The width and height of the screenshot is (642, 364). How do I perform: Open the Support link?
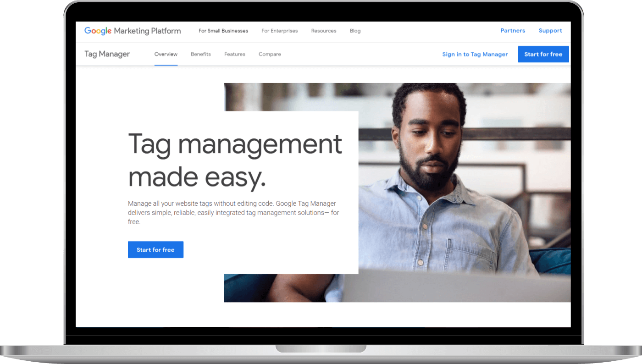pos(550,31)
